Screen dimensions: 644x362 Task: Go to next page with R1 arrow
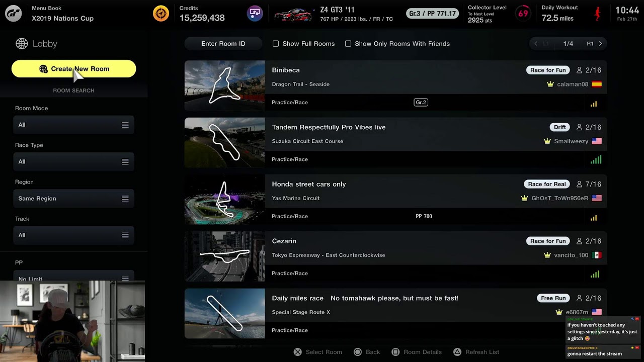point(595,44)
